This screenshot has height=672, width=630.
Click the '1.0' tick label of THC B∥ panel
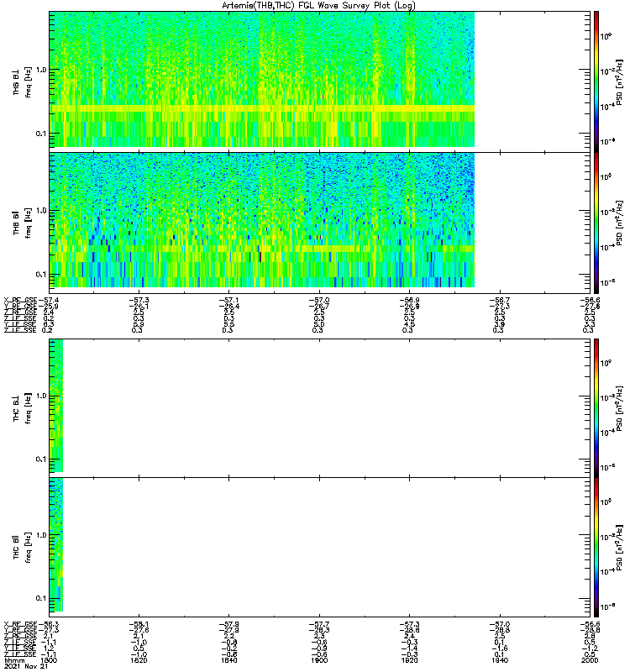41,535
